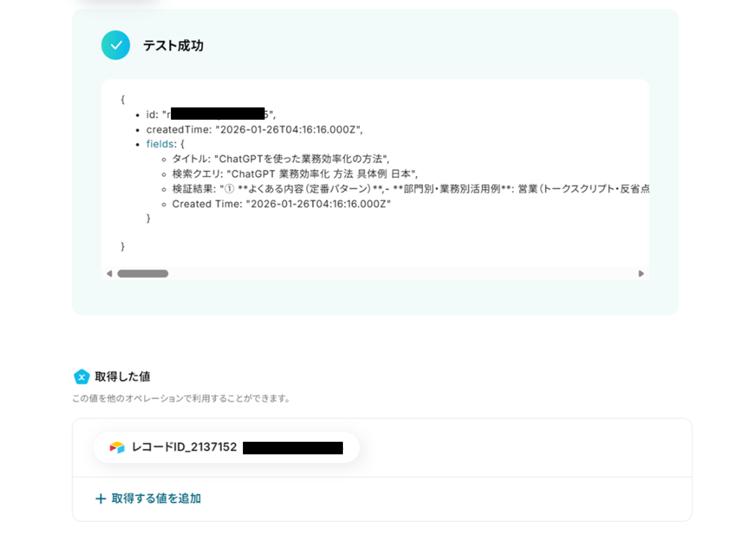756x533 pixels.
Task: Click the id line in JSON output
Action: click(x=211, y=115)
